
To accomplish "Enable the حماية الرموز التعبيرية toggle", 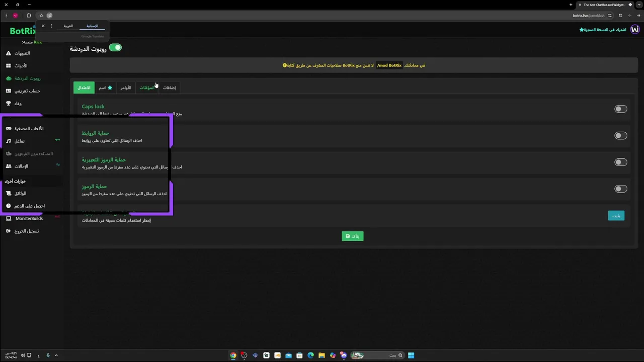I will tap(620, 162).
